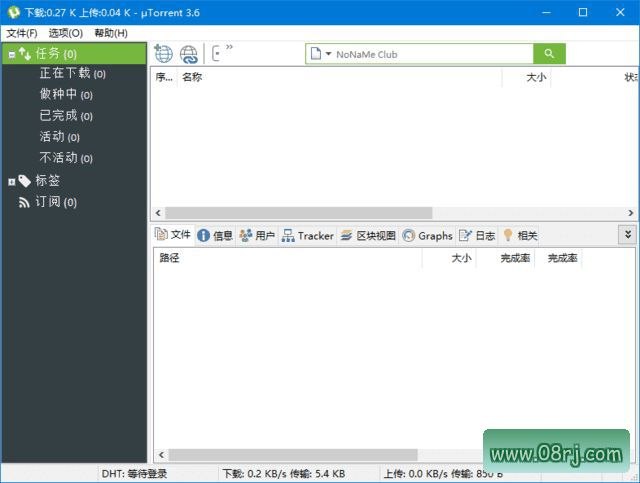This screenshot has height=483, width=640.
Task: Collapse the 任务 tree node
Action: (x=12, y=54)
